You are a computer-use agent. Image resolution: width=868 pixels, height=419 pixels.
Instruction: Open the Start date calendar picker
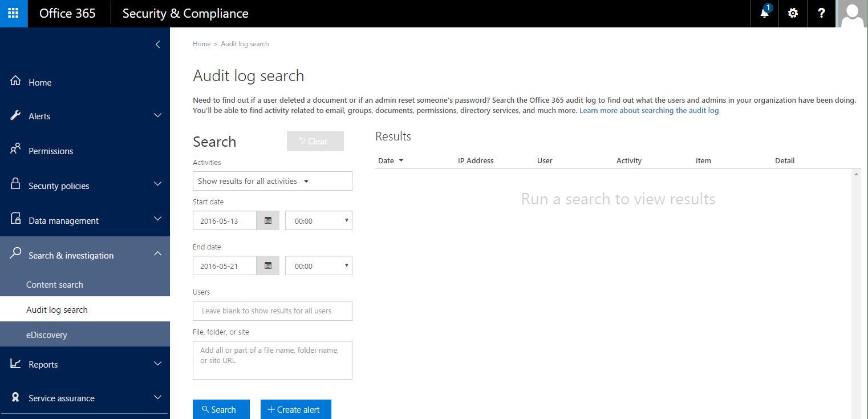pyautogui.click(x=267, y=220)
